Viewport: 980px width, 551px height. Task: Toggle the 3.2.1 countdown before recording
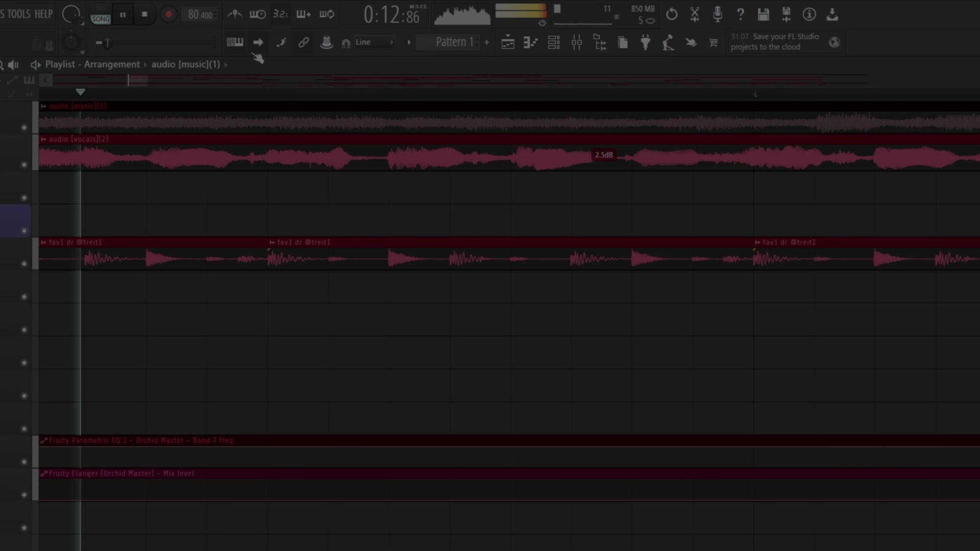point(280,14)
